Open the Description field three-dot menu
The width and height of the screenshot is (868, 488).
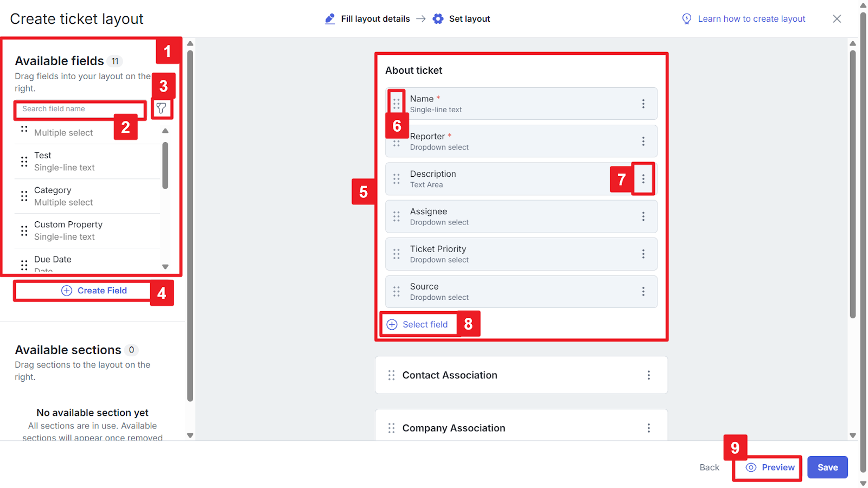pos(643,179)
